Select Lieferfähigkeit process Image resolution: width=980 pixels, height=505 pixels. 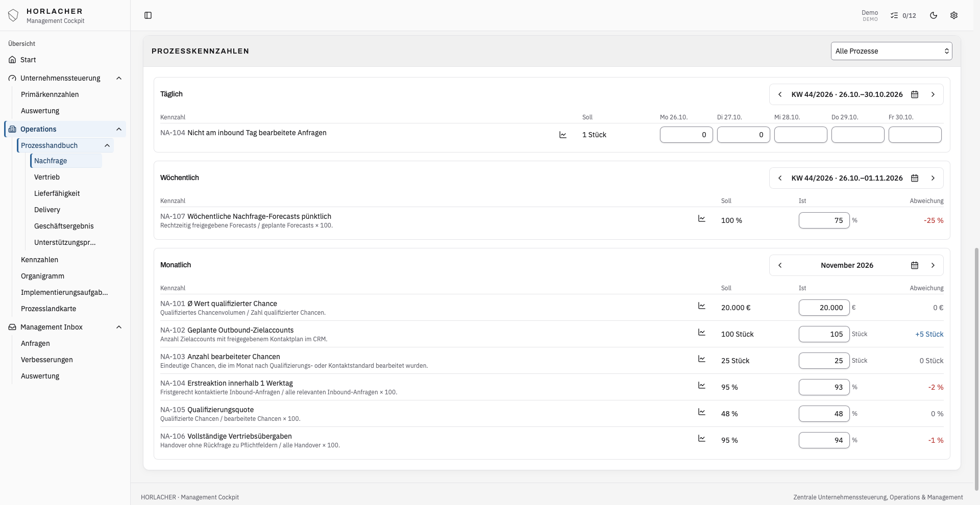tap(57, 193)
